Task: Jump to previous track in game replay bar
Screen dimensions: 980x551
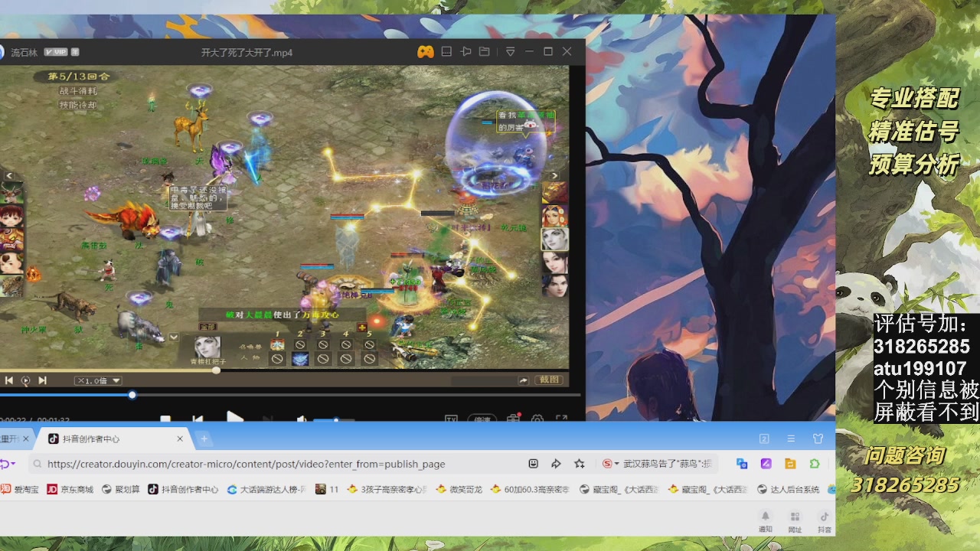Action: 9,380
